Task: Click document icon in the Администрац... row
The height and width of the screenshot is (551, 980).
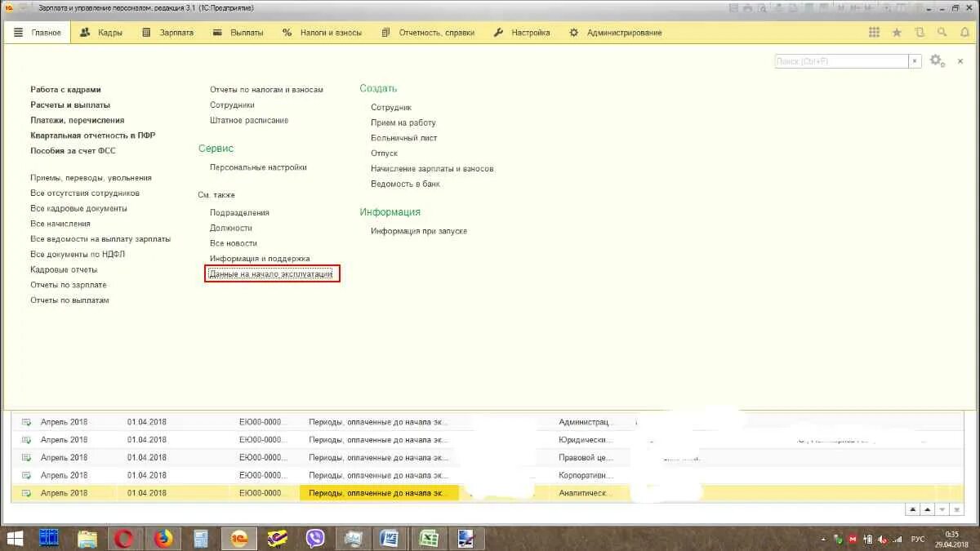Action: click(26, 422)
